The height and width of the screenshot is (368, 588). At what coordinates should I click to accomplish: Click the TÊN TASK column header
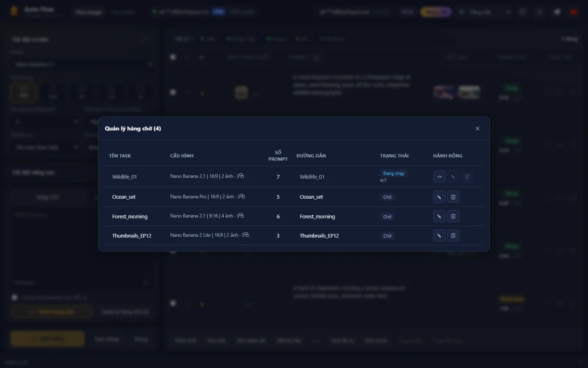[120, 156]
